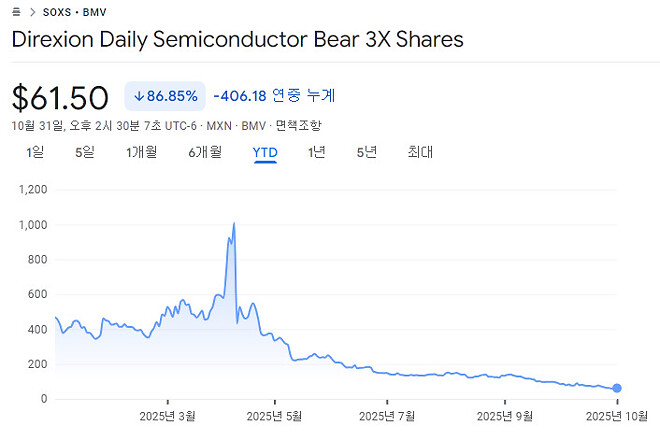Viewport: 660px width, 440px height.
Task: Click the home icon in the breadcrumb
Action: click(x=17, y=11)
